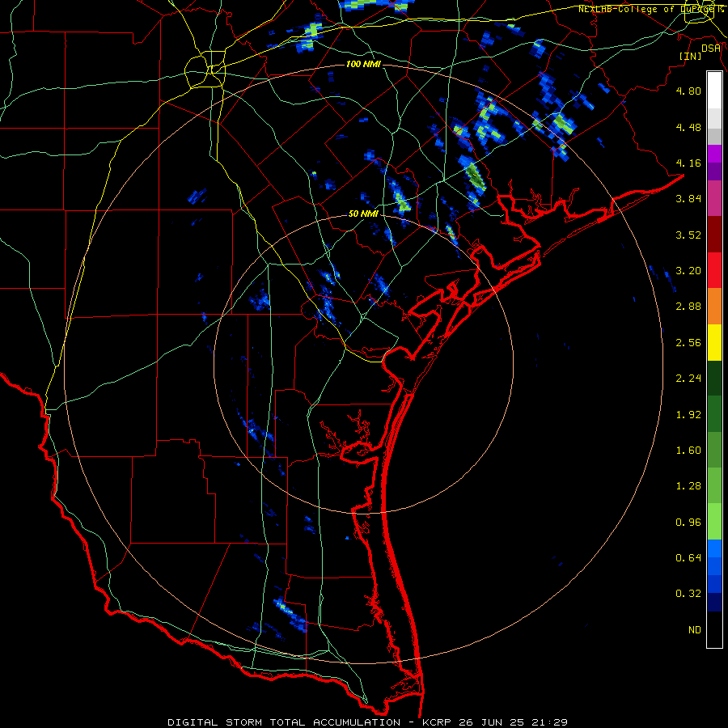This screenshot has height=728, width=728.
Task: Click the 3.52 legend value
Action: coord(688,235)
